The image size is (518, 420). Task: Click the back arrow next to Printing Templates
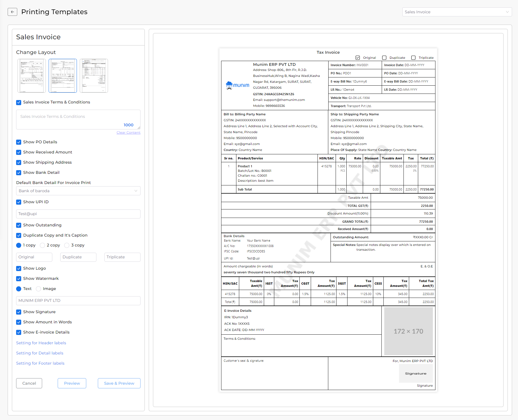pos(12,12)
